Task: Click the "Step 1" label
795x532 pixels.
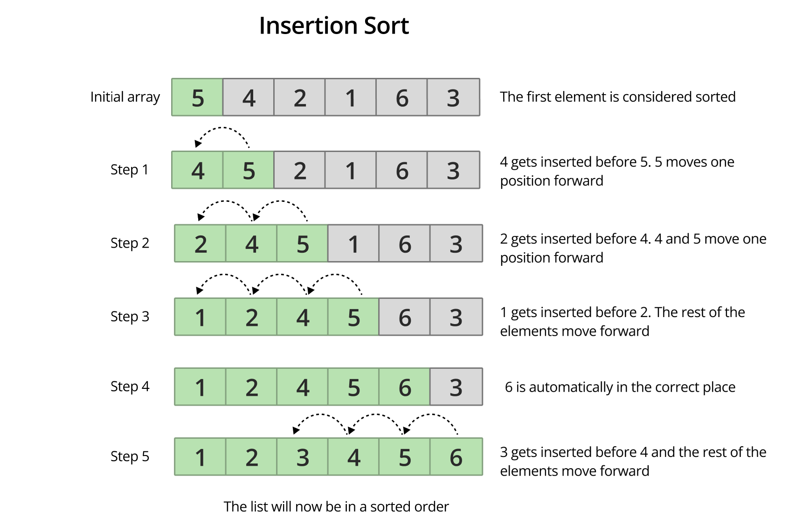Action: (129, 170)
